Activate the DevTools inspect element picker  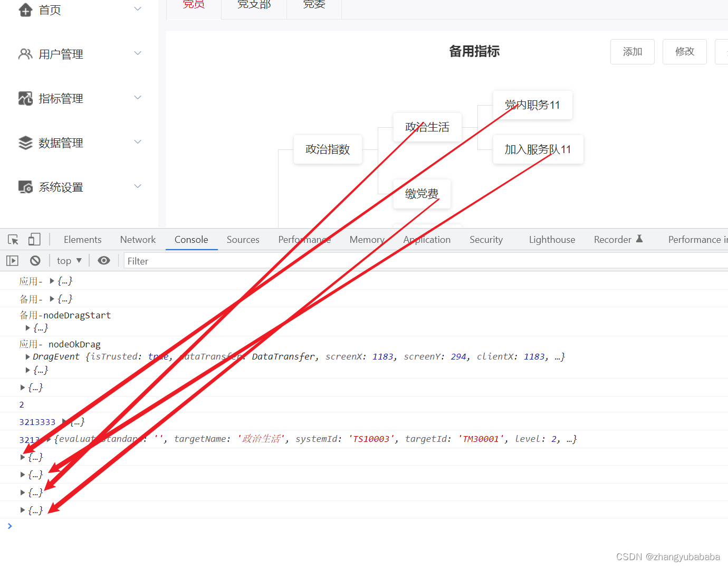(13, 240)
